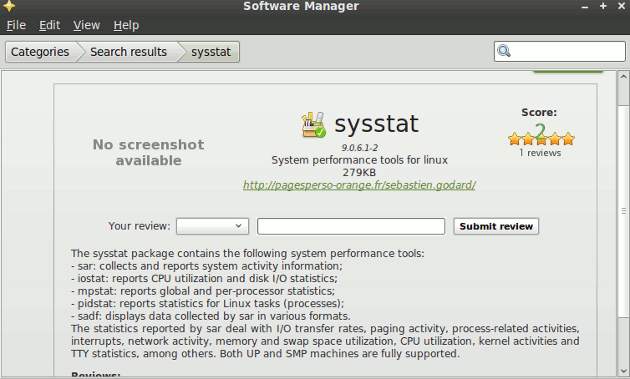
Task: Click the '- mpstat: reports global' line
Action: click(203, 291)
